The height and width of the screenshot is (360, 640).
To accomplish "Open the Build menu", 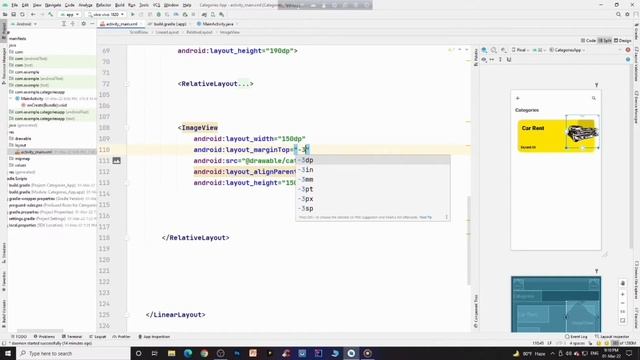I will pos(120,5).
